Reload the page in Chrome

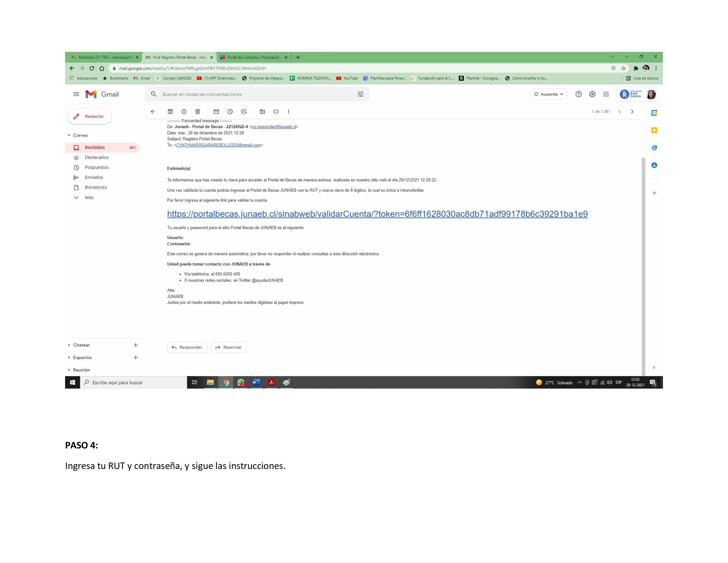pos(92,68)
